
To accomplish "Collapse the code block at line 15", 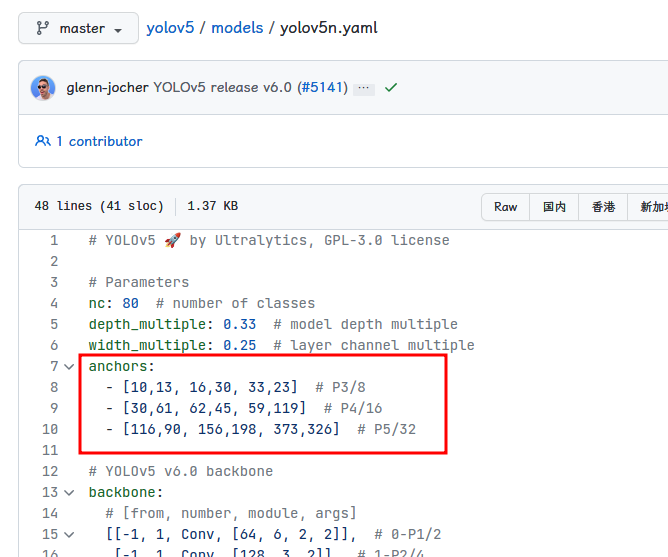I will (x=69, y=534).
